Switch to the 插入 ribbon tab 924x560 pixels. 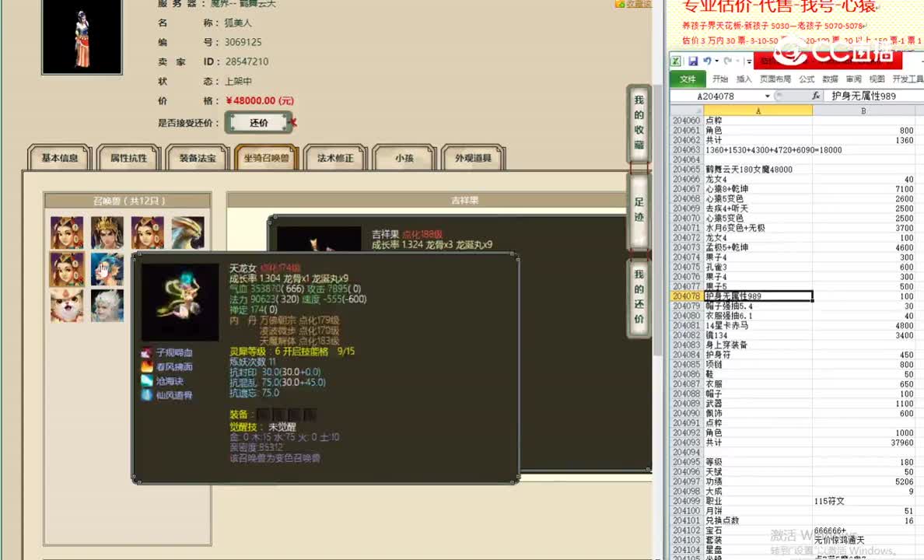[x=744, y=79]
